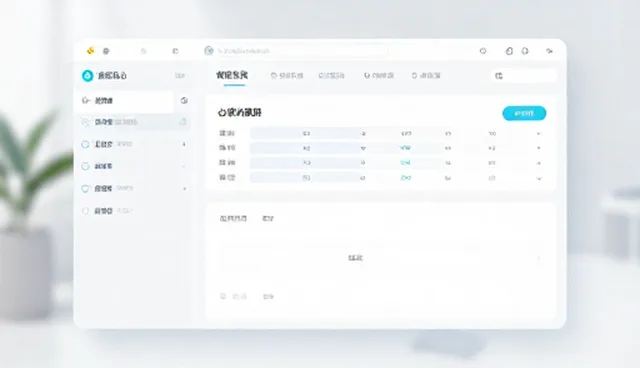Expand the chevron ending the fourth table row
640x368 pixels.
539,178
